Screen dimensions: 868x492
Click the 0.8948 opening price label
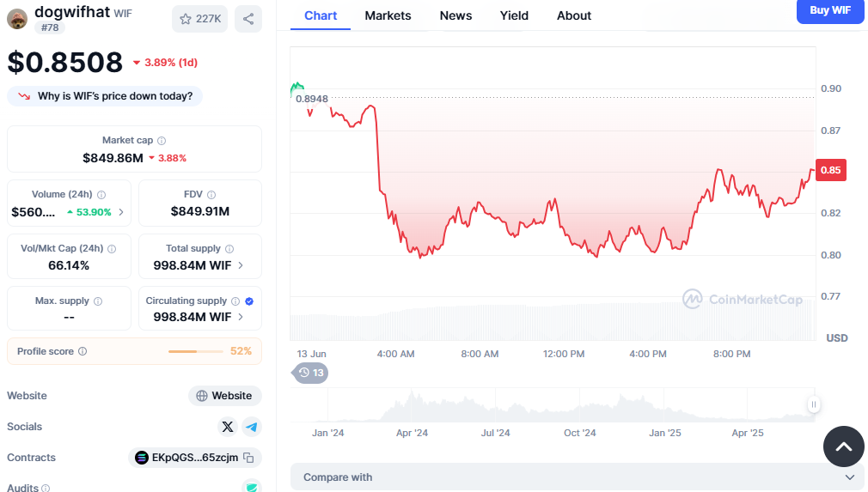(x=312, y=99)
